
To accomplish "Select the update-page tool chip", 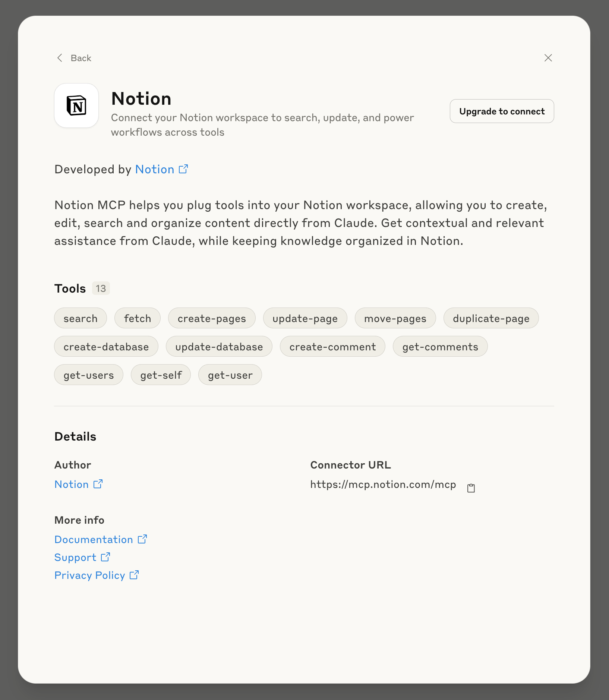I will [x=305, y=318].
